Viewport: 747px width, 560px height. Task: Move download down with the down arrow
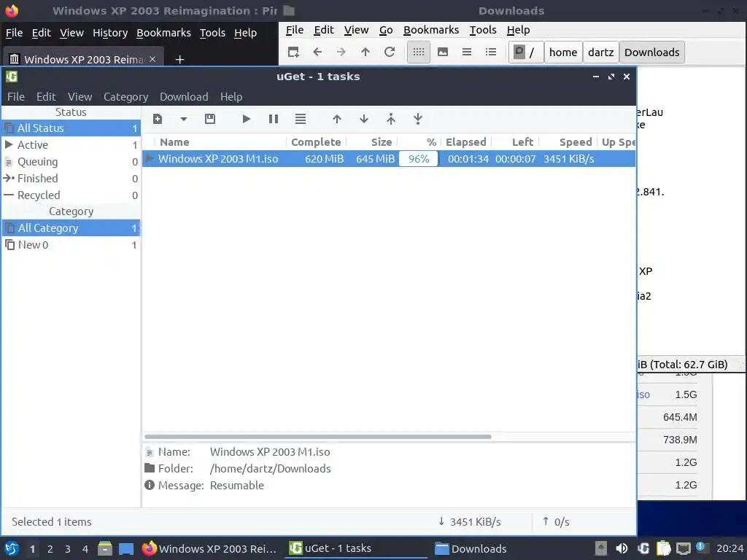(x=364, y=119)
